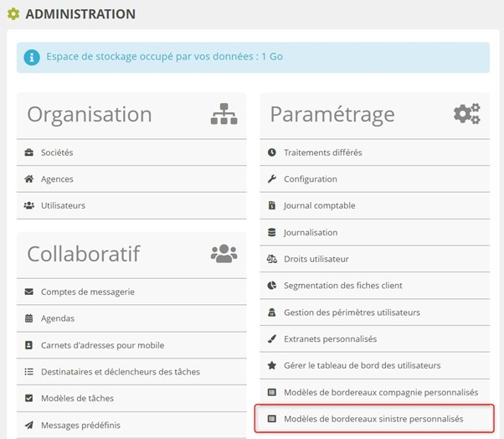The width and height of the screenshot is (504, 439).
Task: Open Modèles de bordereaux sinistre personnalisés
Action: 373,418
